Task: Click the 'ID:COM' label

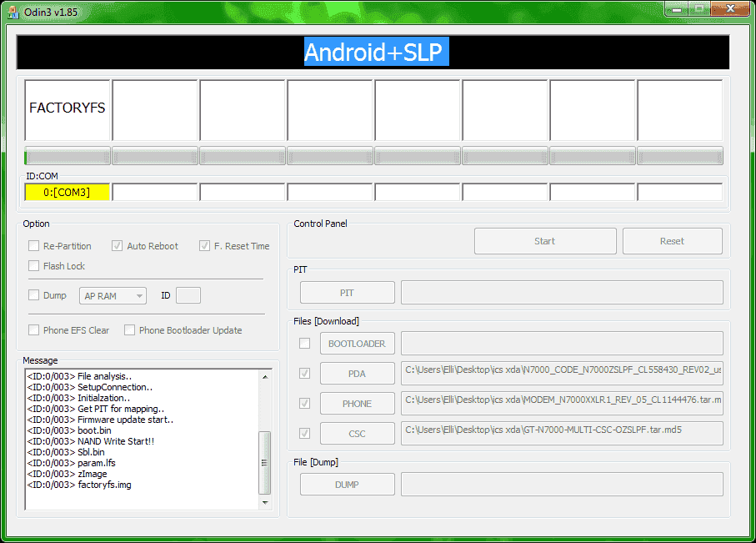Action: 42,176
